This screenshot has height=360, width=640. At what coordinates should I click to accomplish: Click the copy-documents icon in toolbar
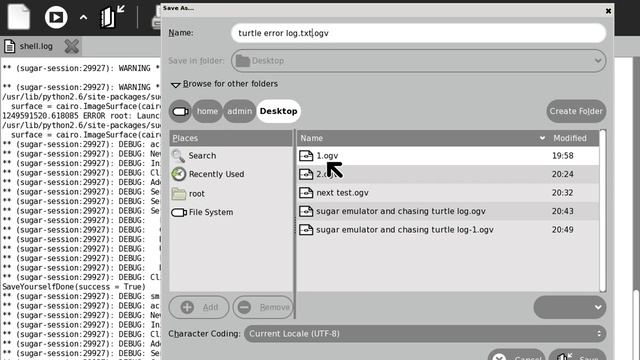[x=111, y=17]
